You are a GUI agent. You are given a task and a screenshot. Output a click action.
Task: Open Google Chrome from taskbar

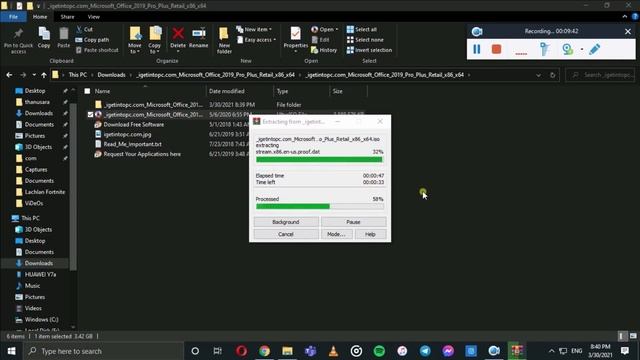(x=264, y=351)
